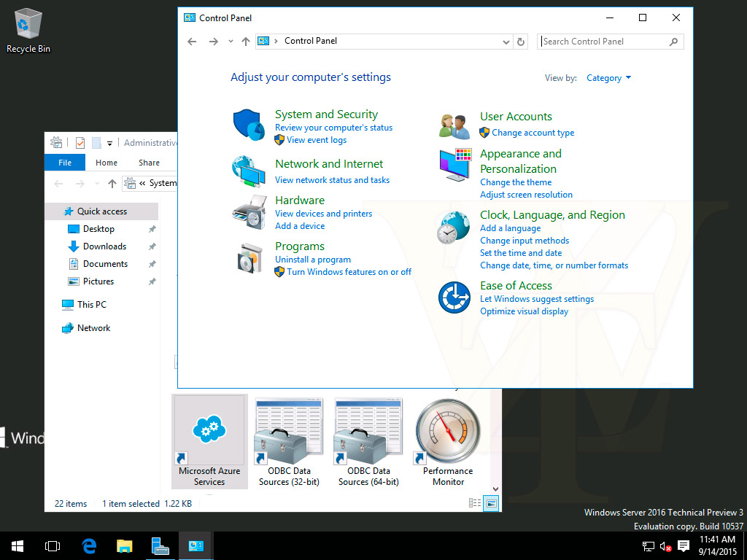Switch to details view in File Explorer
Viewport: 747px width, 560px height.
click(475, 503)
